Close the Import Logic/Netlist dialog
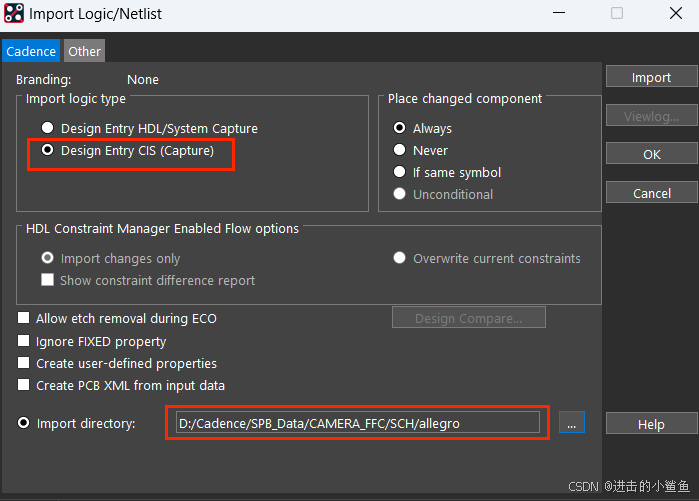699x501 pixels. pos(676,13)
